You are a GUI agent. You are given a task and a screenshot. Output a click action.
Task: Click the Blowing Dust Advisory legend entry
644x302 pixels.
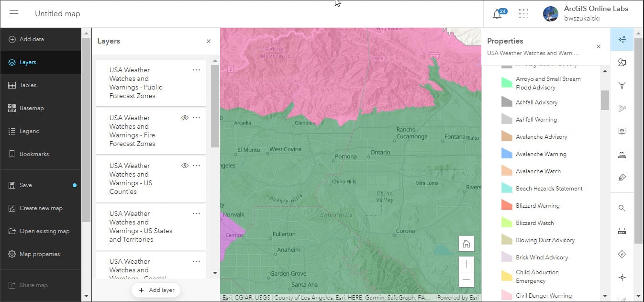pyautogui.click(x=545, y=240)
